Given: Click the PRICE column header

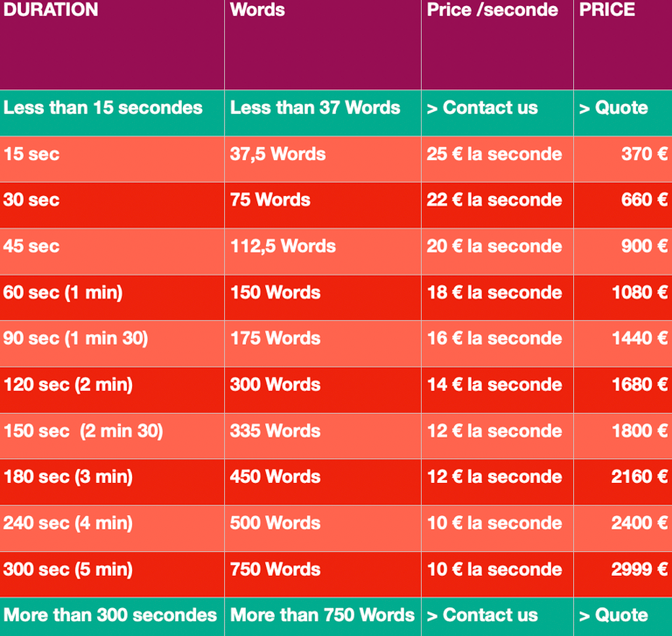Looking at the screenshot, I should [623, 45].
